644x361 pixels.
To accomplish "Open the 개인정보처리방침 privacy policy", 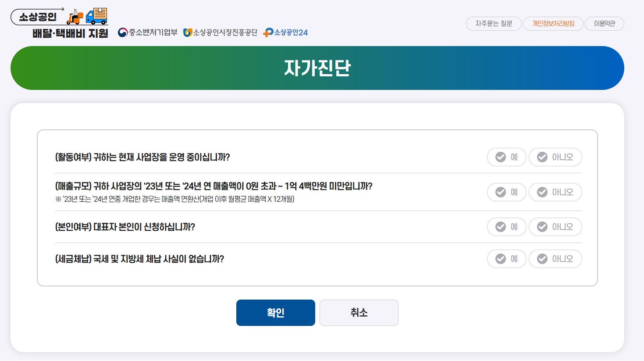I will 553,24.
